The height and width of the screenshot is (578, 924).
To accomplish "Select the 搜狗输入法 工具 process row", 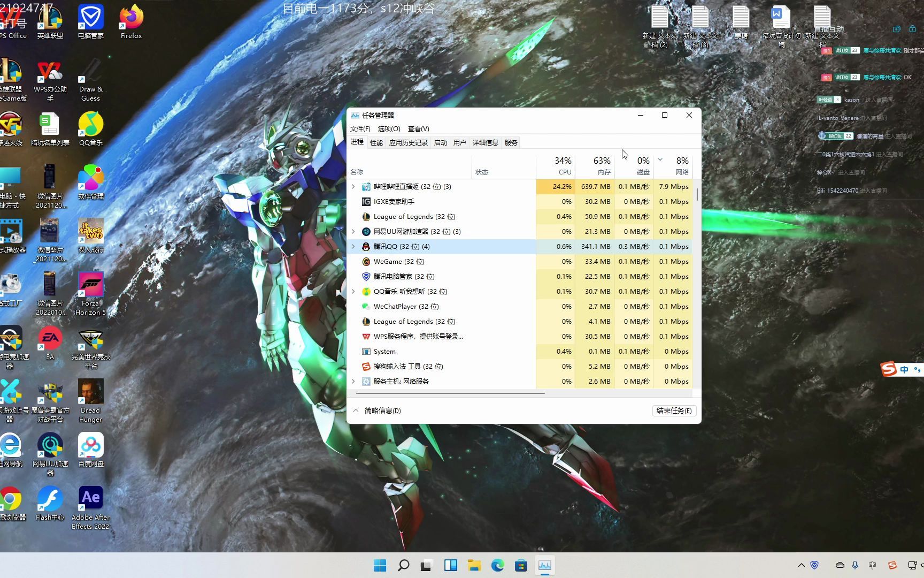I will (x=520, y=366).
